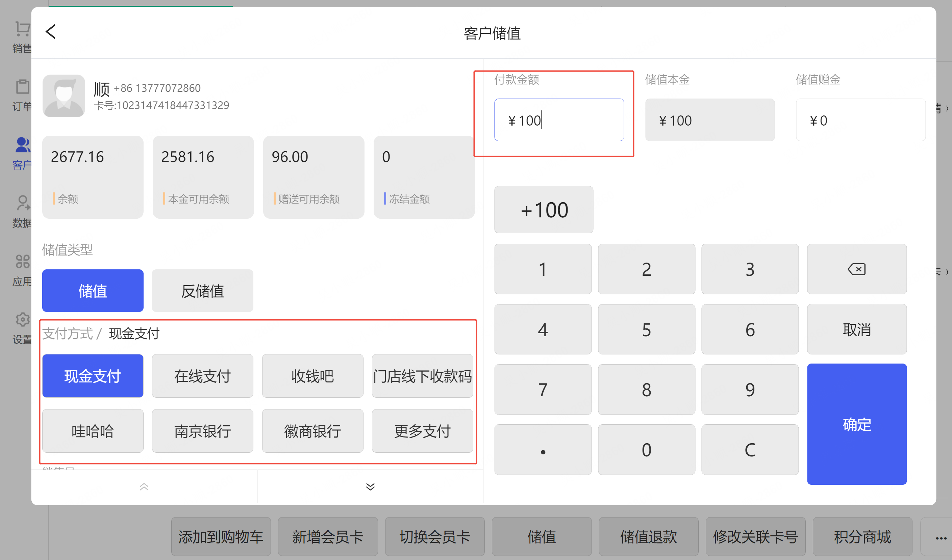Choose 哇哈哈 payment method
This screenshot has height=560, width=952.
pos(93,431)
